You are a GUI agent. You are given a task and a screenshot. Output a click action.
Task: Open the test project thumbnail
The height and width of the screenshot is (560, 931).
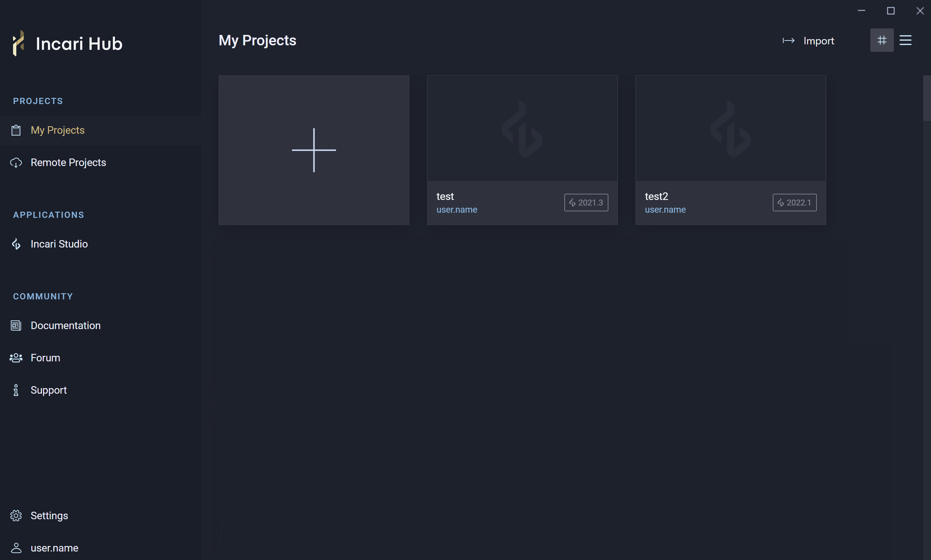click(x=522, y=128)
